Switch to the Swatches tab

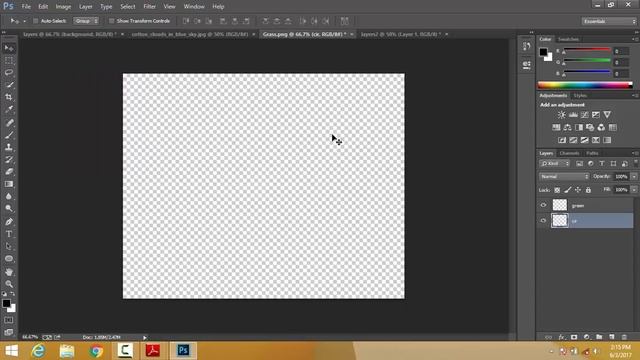[x=568, y=39]
